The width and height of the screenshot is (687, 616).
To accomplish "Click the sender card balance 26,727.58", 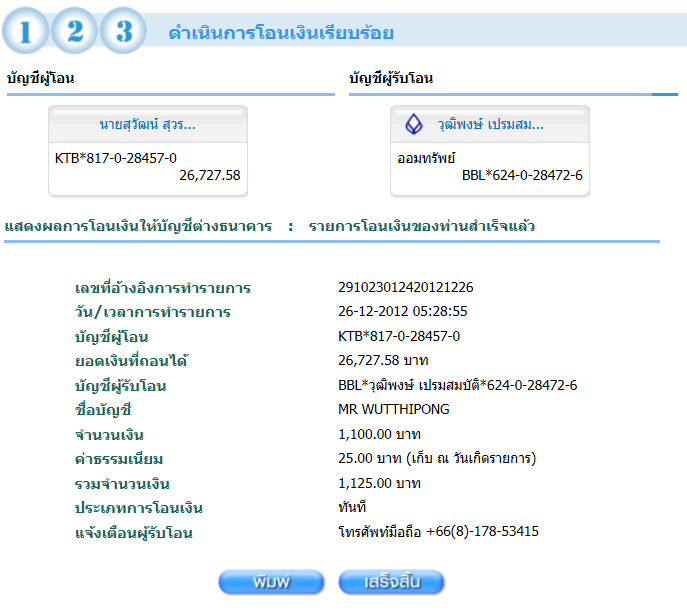I will (210, 175).
